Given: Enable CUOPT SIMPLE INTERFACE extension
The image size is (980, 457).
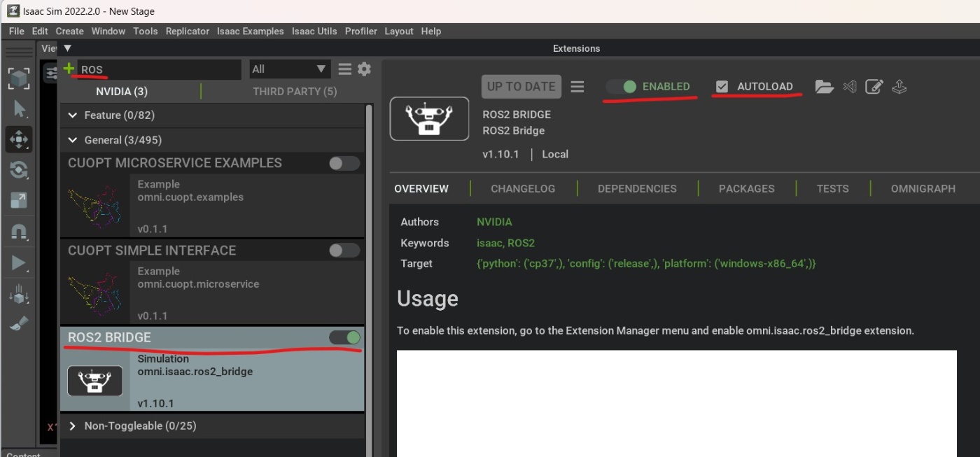Looking at the screenshot, I should click(344, 250).
